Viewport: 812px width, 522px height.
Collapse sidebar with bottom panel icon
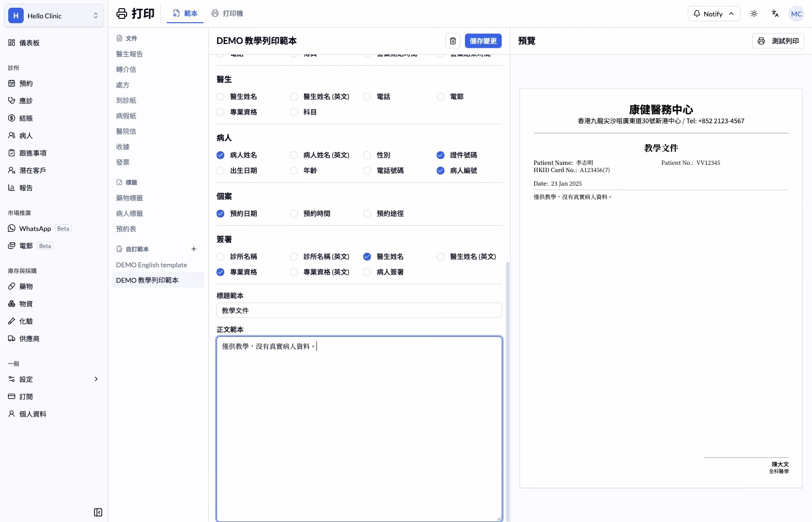point(98,512)
